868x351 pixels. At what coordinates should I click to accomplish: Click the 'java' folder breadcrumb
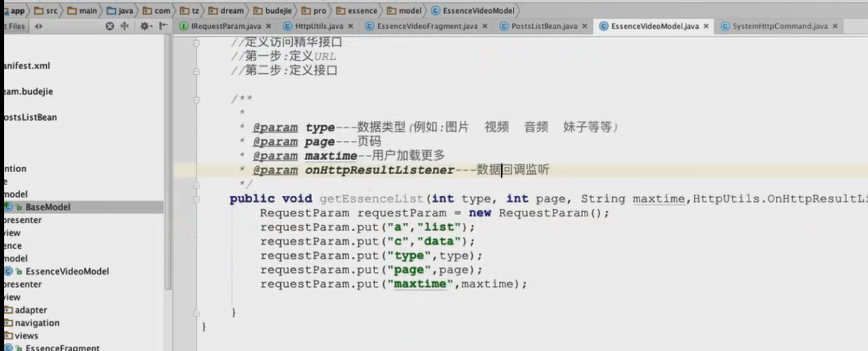(x=121, y=10)
